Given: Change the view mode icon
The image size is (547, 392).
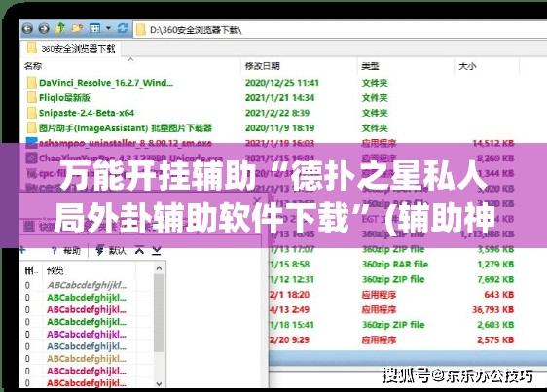Looking at the screenshot, I should click(94, 28).
